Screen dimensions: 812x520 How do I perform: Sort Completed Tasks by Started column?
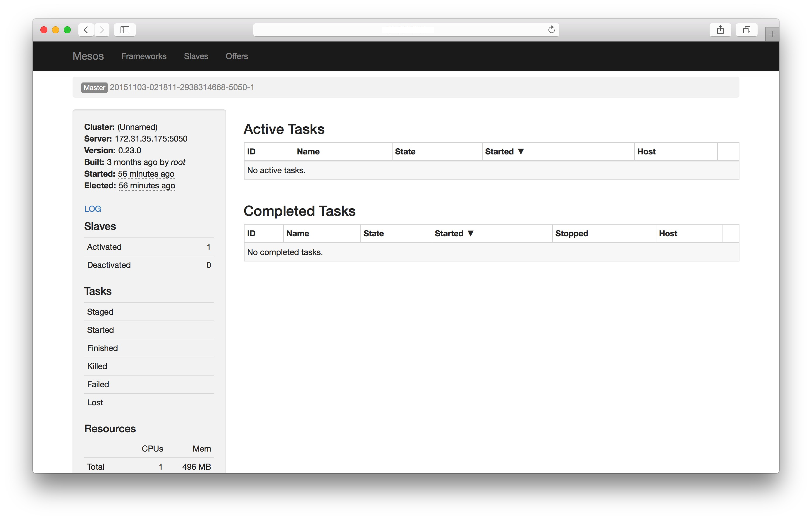(492, 233)
